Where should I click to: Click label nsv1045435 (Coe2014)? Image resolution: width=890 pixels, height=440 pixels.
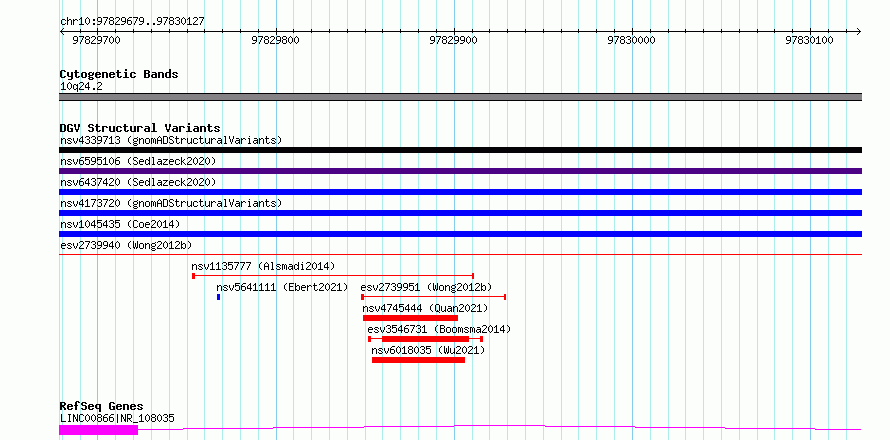click(x=120, y=224)
